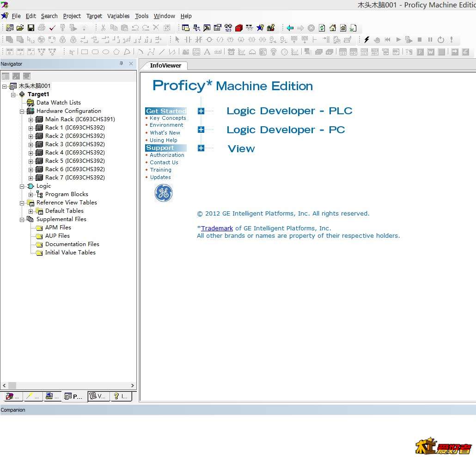Screen dimensions: 476x457
Task: Collapse Supplemental Files node
Action: click(x=22, y=220)
